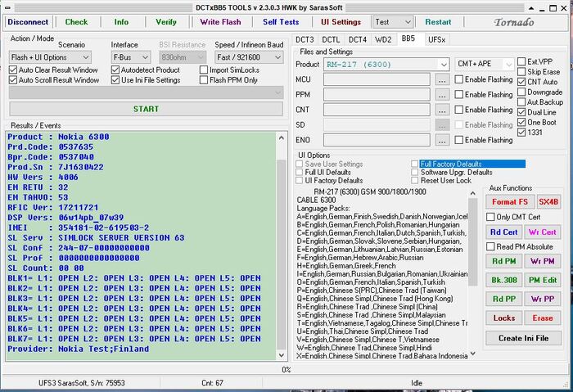Enable Flash PPM Only checkbox
This screenshot has width=573, height=392.
(x=204, y=80)
